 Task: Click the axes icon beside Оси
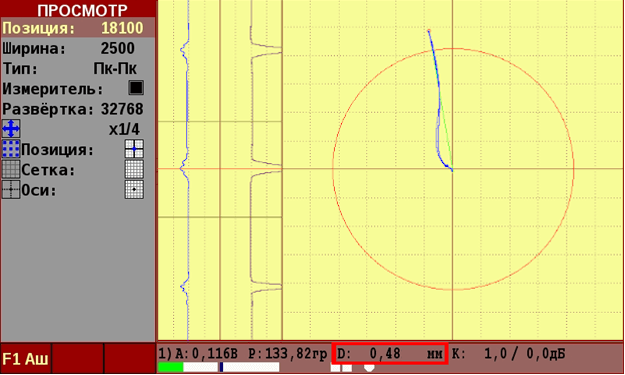tap(11, 190)
